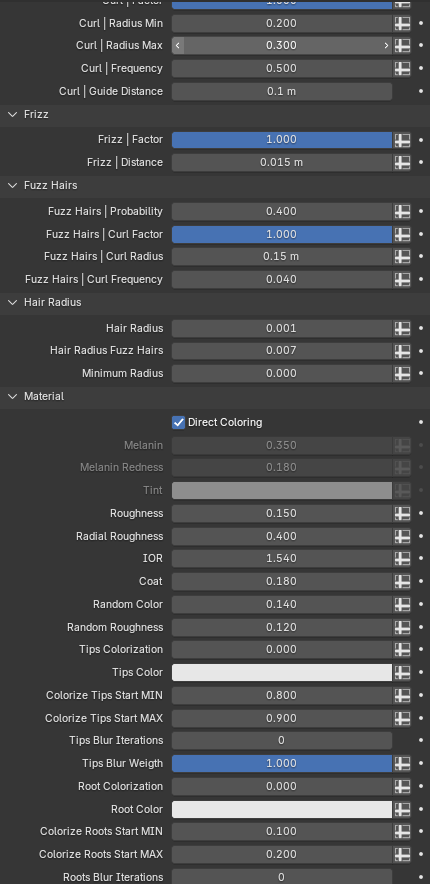Decrease Curl | Radius Max with left arrow
Viewport: 430px width, 884px height.
tap(178, 45)
